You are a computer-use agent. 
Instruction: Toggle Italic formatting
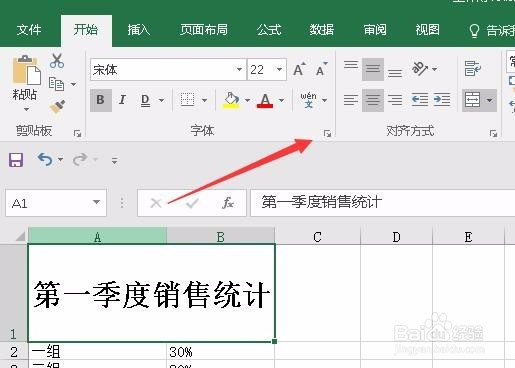click(122, 100)
